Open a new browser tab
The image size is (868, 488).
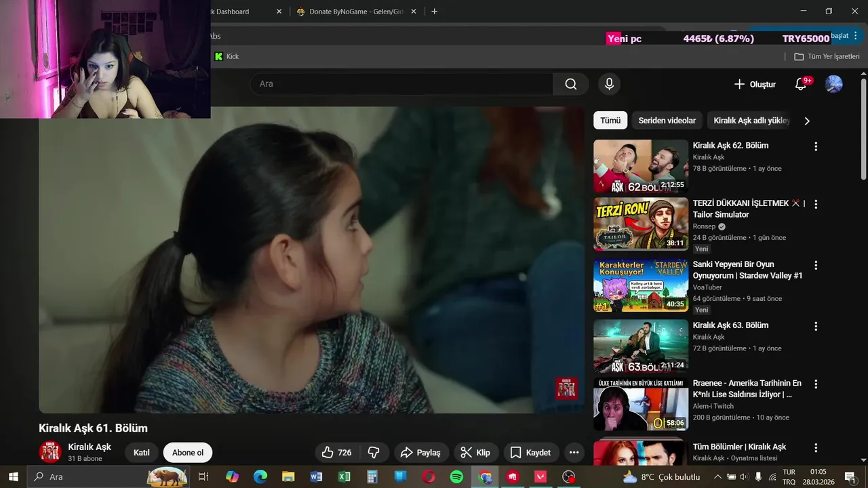pyautogui.click(x=434, y=12)
